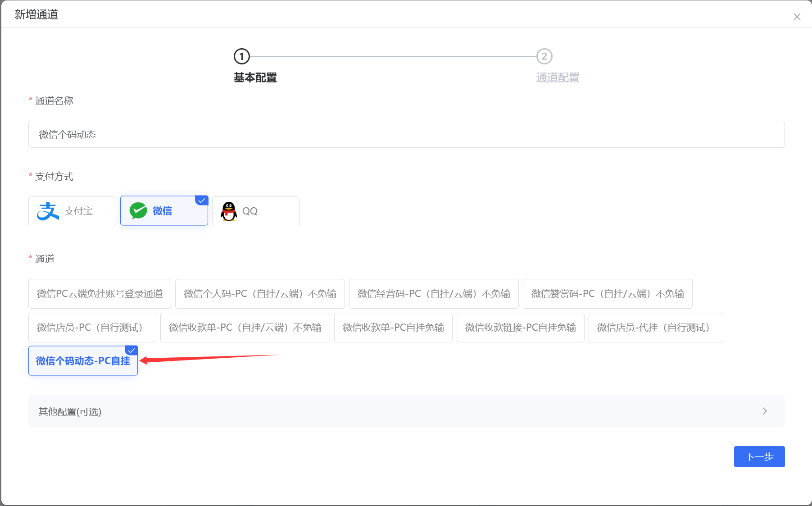Choose 微信收款单-PC自挂免输 channel
The width and height of the screenshot is (812, 506).
pos(393,328)
